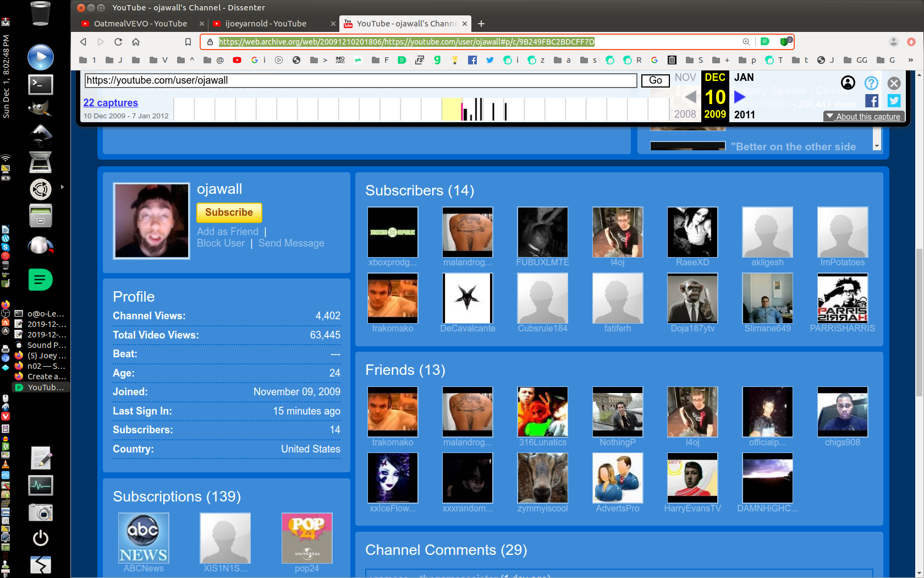Viewport: 924px width, 578px height.
Task: Click the browser address bar URL
Action: click(406, 42)
